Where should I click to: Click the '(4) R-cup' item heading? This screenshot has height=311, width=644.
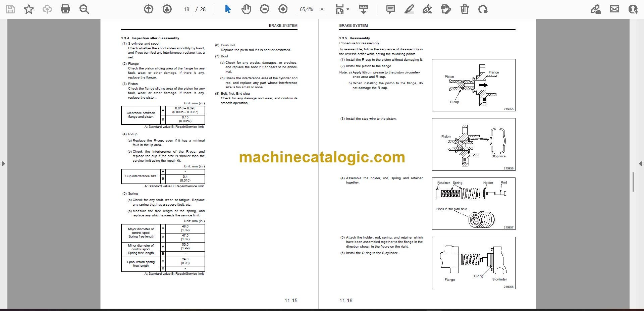tap(130, 134)
